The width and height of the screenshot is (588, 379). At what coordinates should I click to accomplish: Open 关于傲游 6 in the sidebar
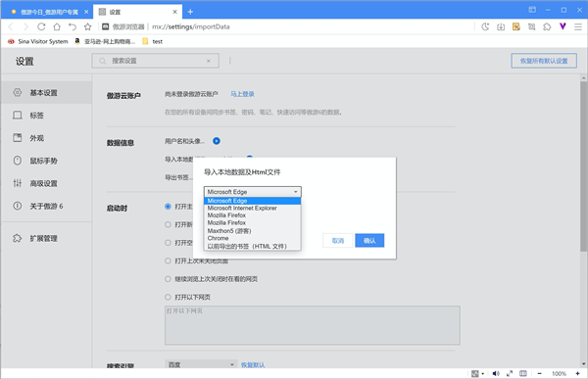[x=46, y=207]
